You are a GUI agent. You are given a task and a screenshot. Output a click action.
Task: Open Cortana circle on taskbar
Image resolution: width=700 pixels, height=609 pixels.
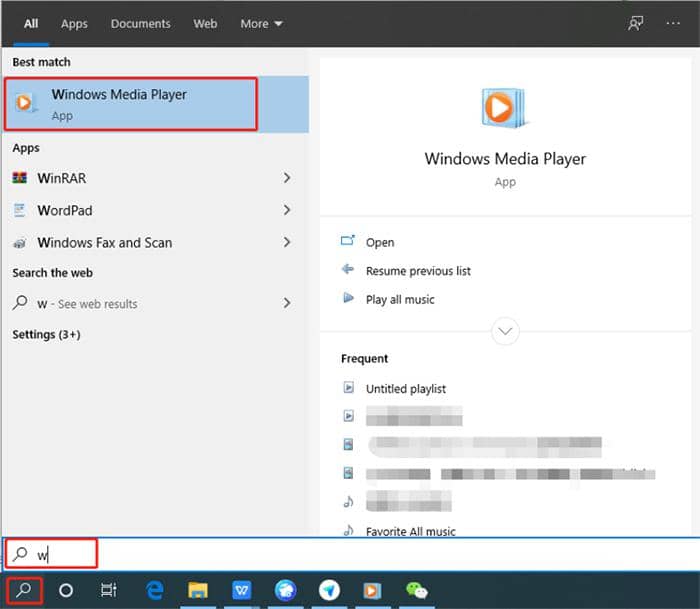click(66, 591)
